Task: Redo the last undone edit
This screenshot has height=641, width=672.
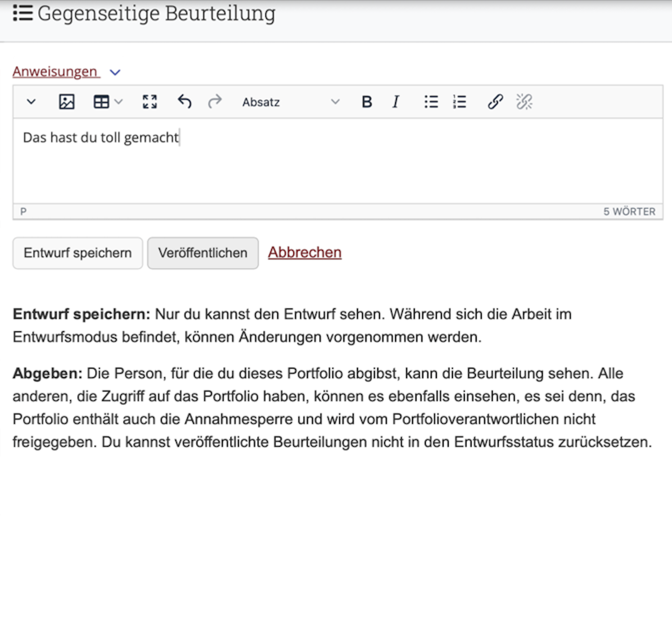Action: (215, 102)
